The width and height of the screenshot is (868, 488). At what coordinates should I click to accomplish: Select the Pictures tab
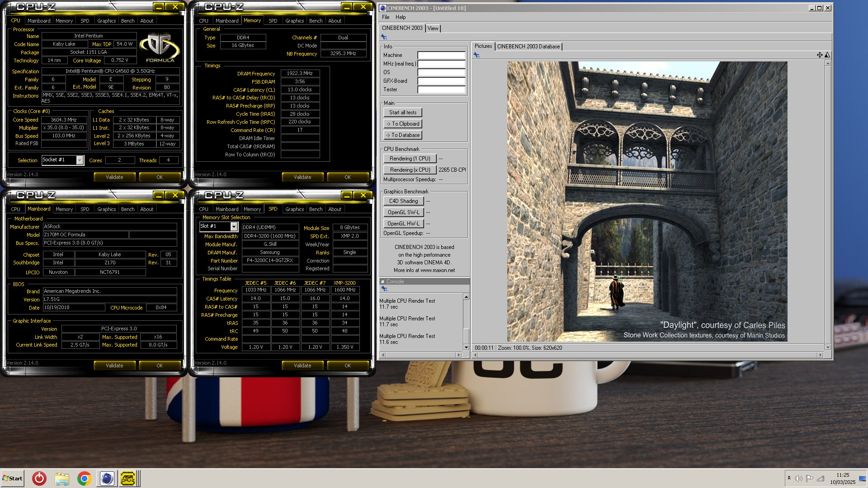click(x=483, y=46)
